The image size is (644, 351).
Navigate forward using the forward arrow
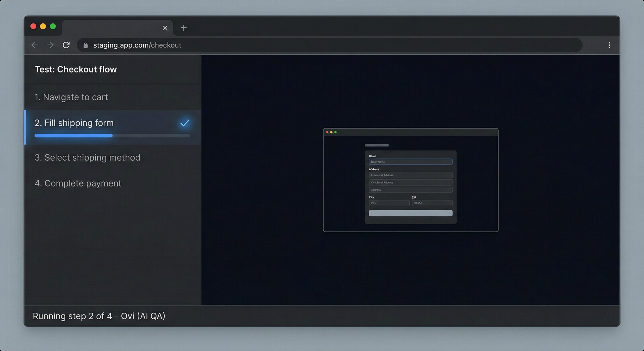(50, 45)
